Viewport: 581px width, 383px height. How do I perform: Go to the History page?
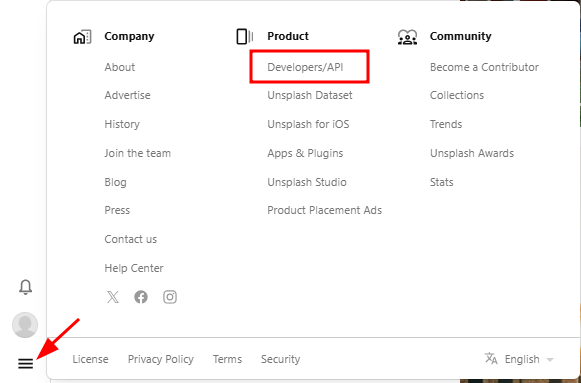pos(122,124)
